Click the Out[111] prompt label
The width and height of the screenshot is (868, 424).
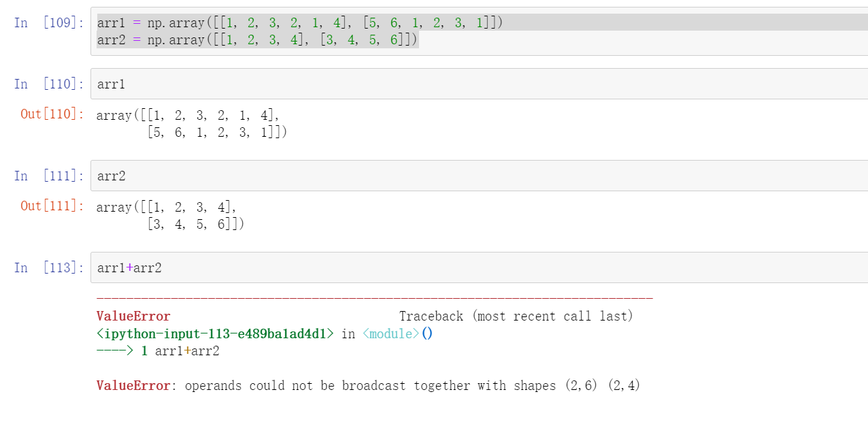52,206
